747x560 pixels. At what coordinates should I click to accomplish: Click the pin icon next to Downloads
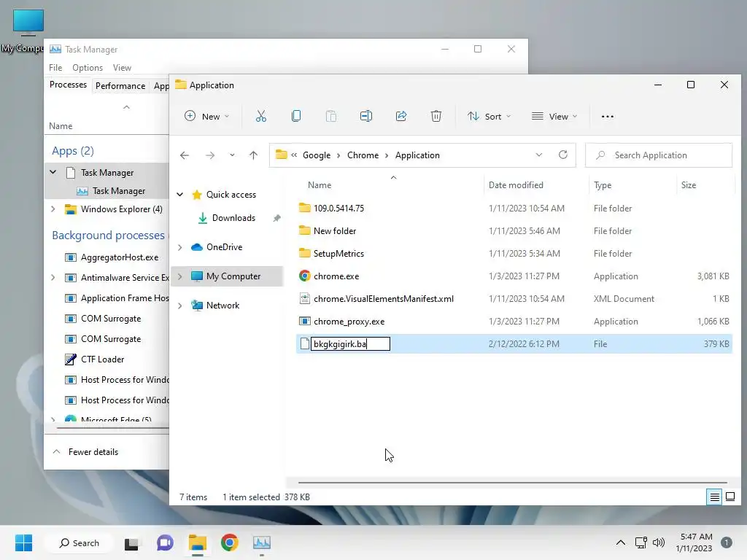pyautogui.click(x=276, y=218)
